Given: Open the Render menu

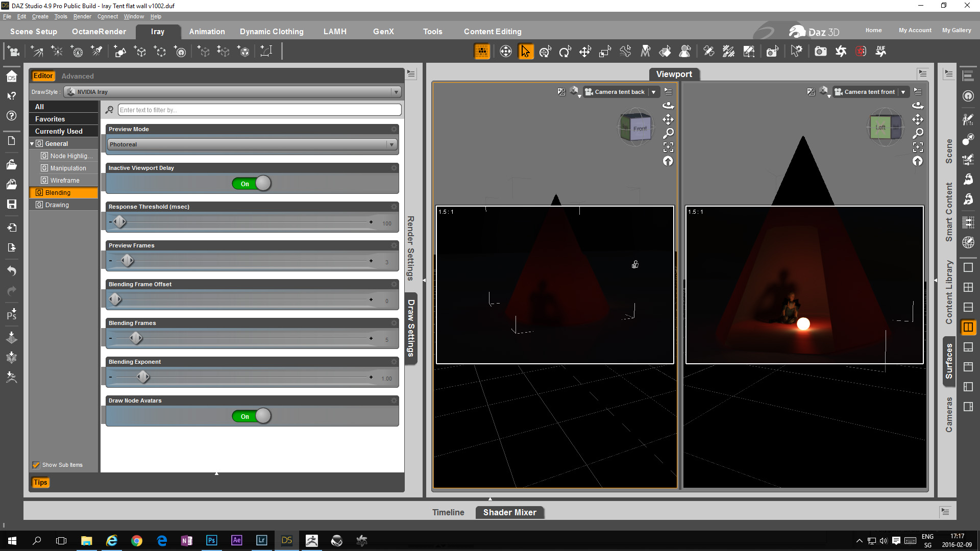Looking at the screenshot, I should [82, 16].
